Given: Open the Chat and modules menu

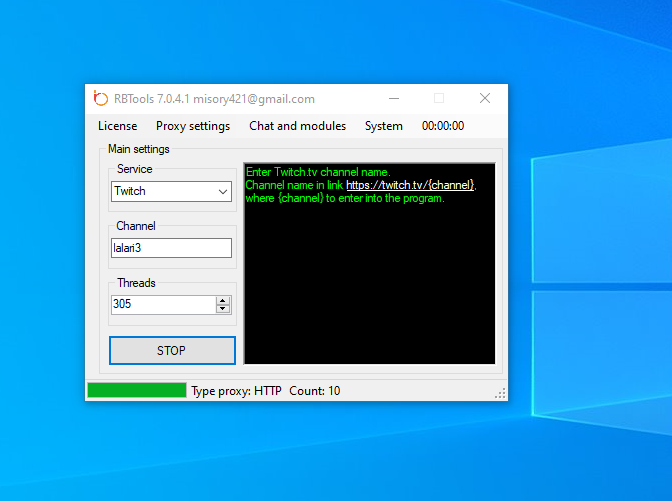Looking at the screenshot, I should coord(297,126).
